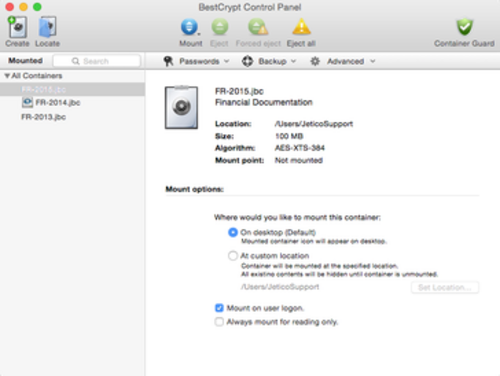Click the Mount options heading
The width and height of the screenshot is (500, 376).
[x=194, y=189]
